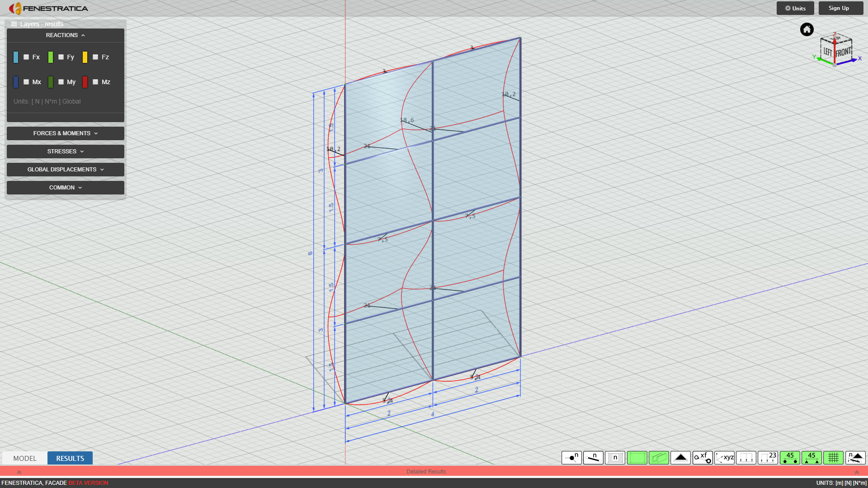The image size is (868, 488).
Task: Click the Sign Up button
Action: click(x=841, y=8)
